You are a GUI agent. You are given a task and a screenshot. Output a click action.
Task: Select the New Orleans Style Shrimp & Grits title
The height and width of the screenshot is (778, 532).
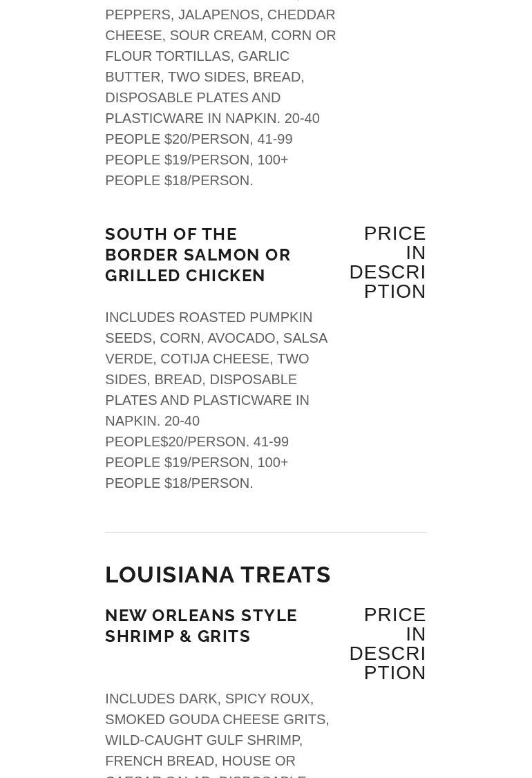pos(201,625)
